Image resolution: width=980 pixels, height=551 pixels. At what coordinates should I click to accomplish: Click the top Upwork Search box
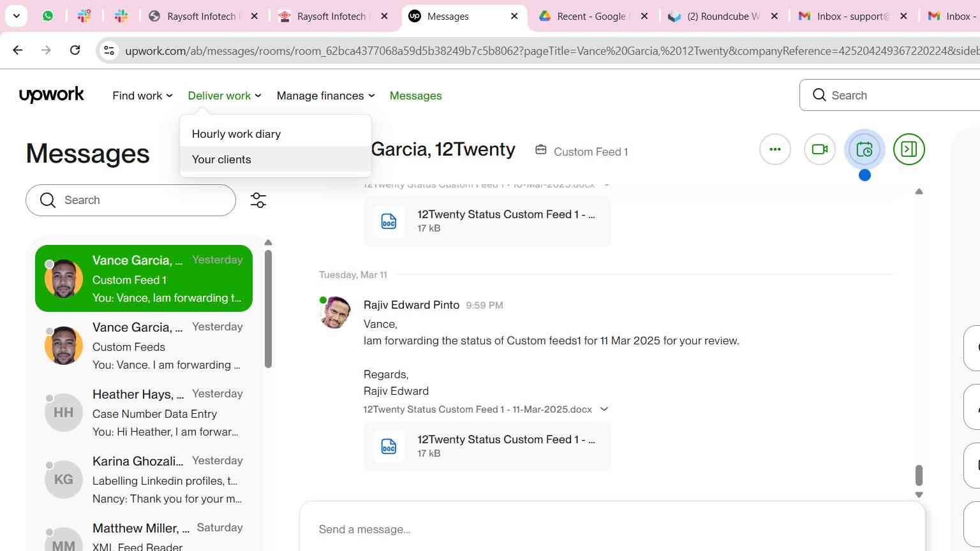890,95
